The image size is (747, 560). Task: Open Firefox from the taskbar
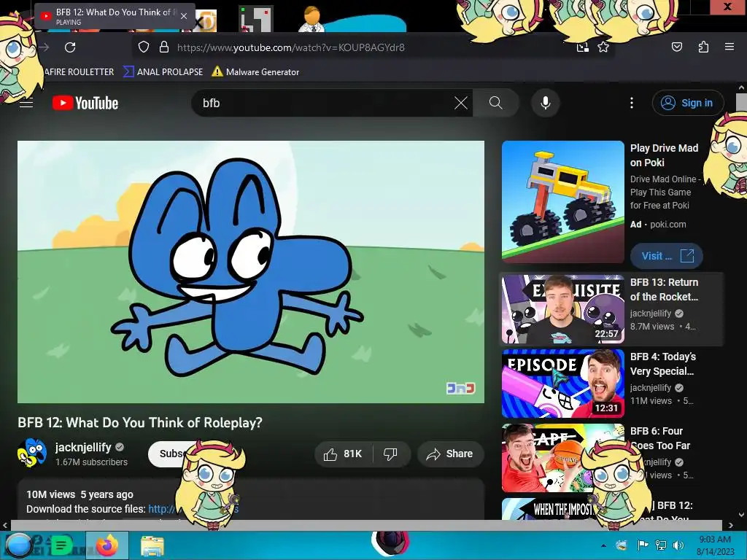tap(107, 545)
